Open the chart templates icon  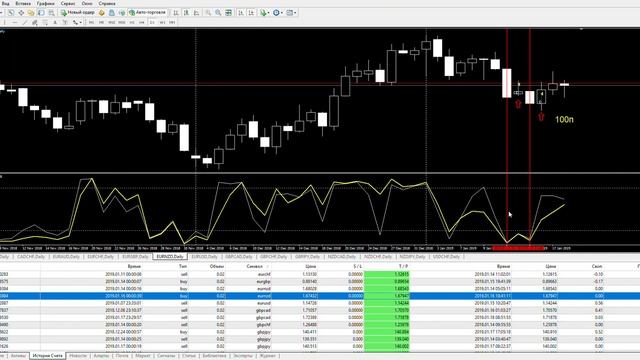[x=289, y=13]
